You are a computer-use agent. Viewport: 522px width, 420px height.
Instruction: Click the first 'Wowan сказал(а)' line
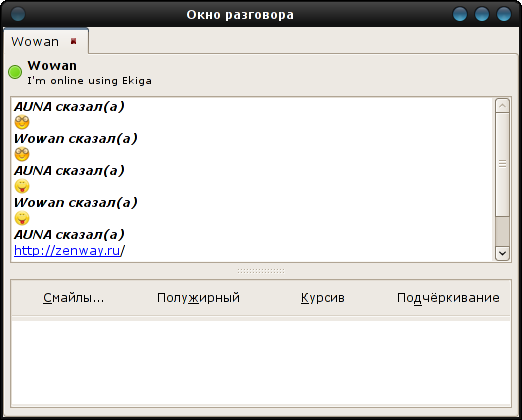tap(76, 139)
